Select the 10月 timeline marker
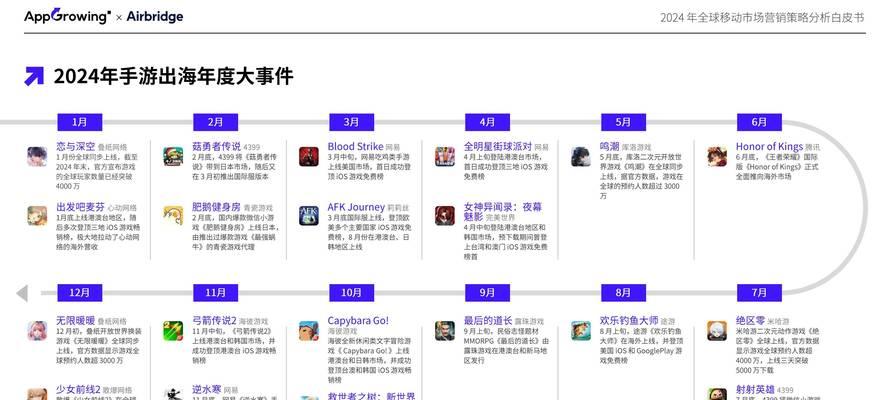Screen dimensions: 890x400 pos(352,293)
